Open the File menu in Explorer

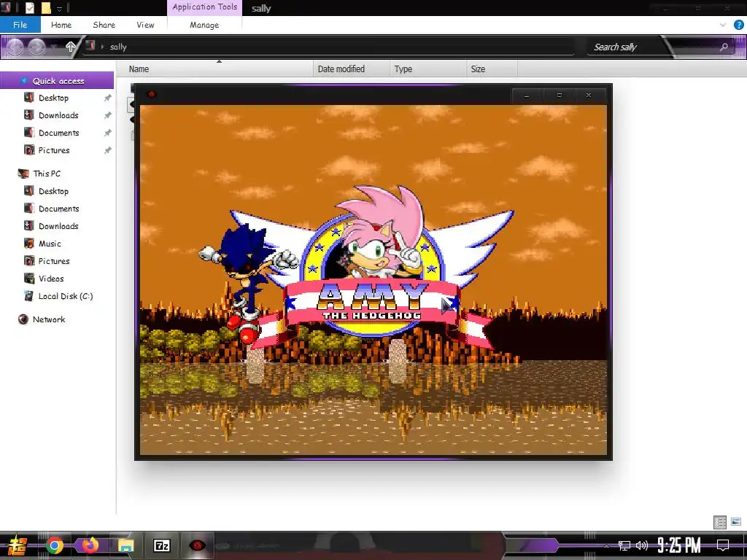(20, 25)
